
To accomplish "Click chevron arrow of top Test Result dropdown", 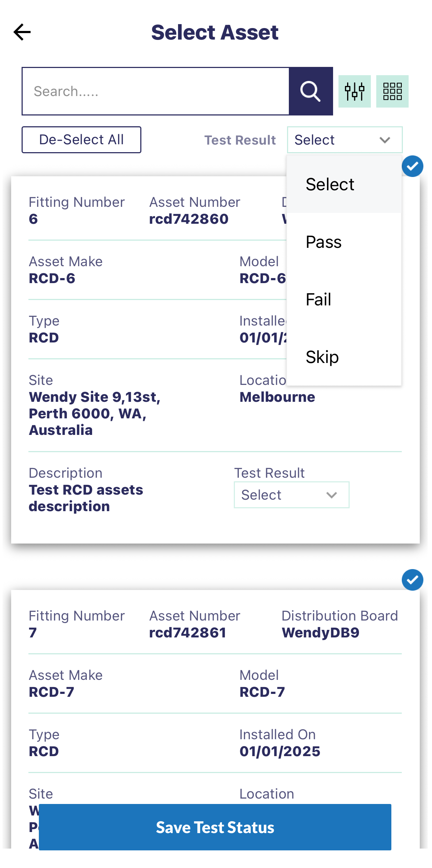I will click(x=385, y=140).
